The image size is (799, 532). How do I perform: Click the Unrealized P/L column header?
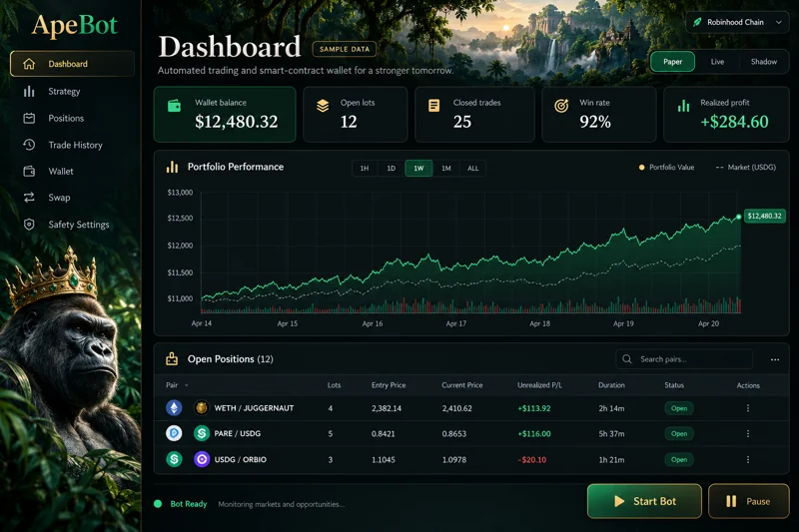pos(539,385)
